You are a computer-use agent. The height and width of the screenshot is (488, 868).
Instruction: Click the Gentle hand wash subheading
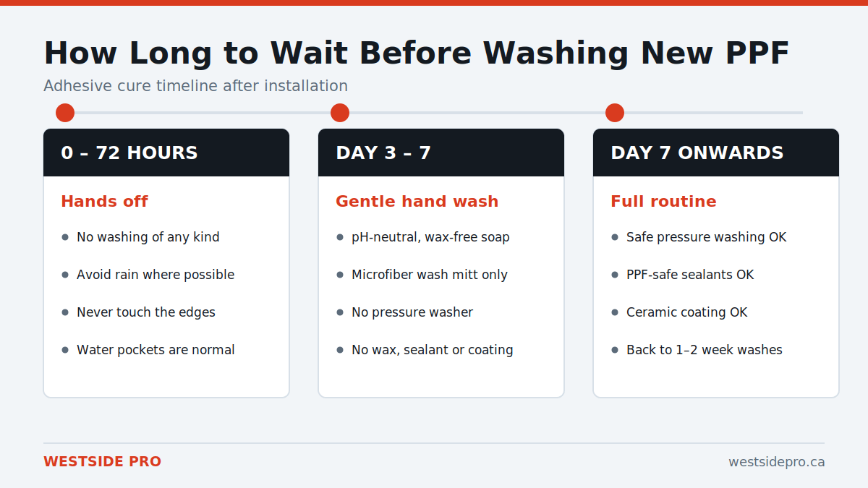[x=417, y=202]
